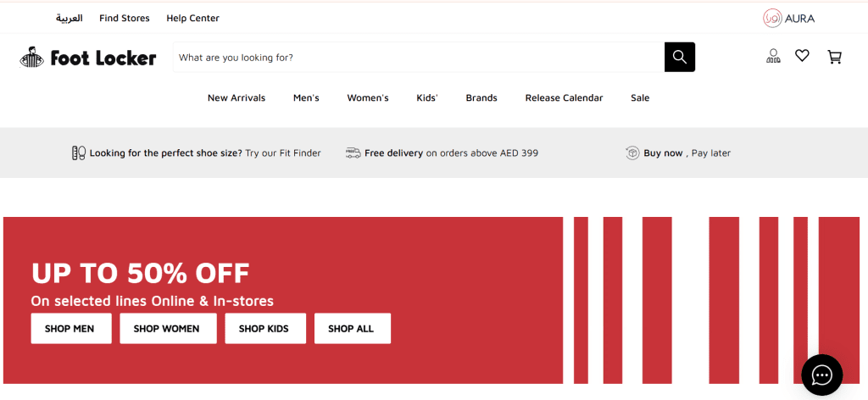Expand the Brands menu
The width and height of the screenshot is (868, 400).
(x=481, y=98)
